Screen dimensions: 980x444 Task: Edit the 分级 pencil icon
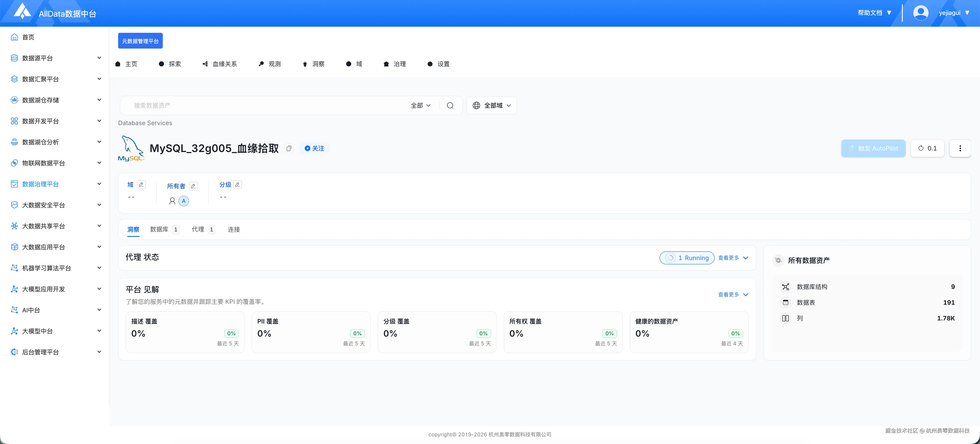[x=237, y=185]
